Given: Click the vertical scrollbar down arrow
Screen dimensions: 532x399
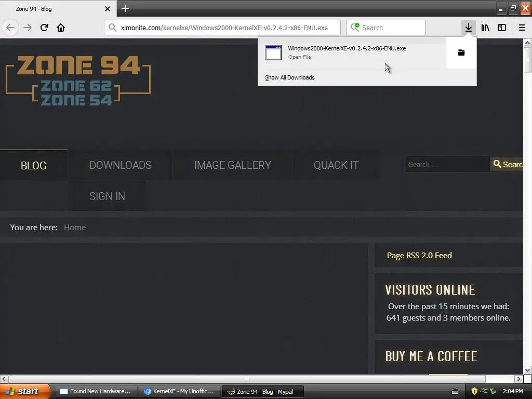Looking at the screenshot, I should tap(527, 370).
